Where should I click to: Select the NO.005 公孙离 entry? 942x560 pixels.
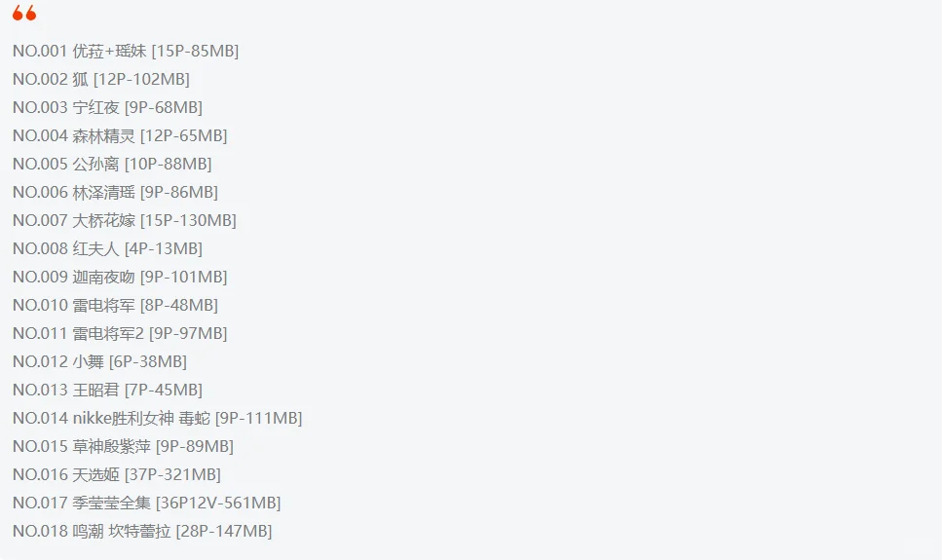tap(112, 164)
